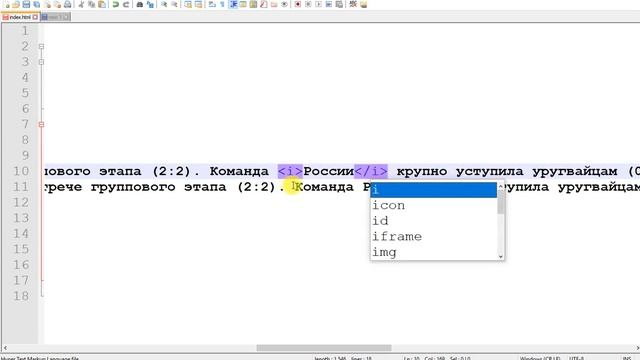Click the highlighted <i> opening tag
Image resolution: width=640 pixels, height=360 pixels.
point(290,171)
